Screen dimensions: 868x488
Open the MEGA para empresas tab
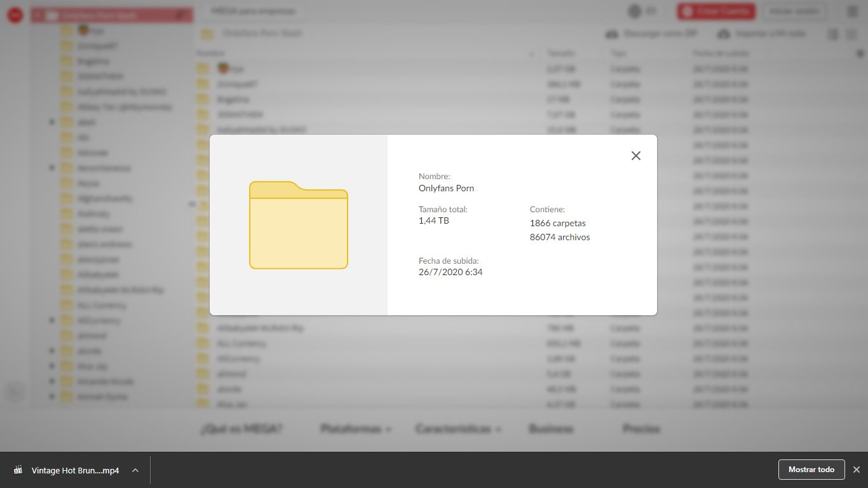pos(254,11)
